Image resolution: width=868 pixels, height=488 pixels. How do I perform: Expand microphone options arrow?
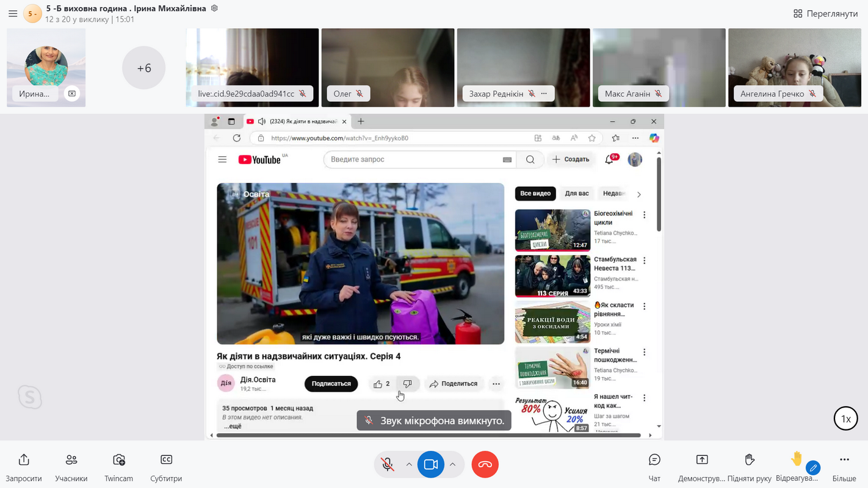408,465
